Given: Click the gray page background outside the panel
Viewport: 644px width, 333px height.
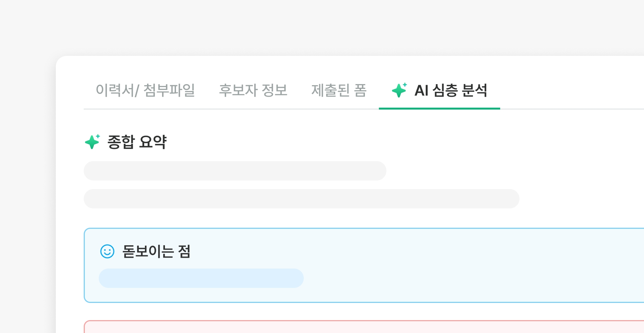Looking at the screenshot, I should pyautogui.click(x=29, y=179).
